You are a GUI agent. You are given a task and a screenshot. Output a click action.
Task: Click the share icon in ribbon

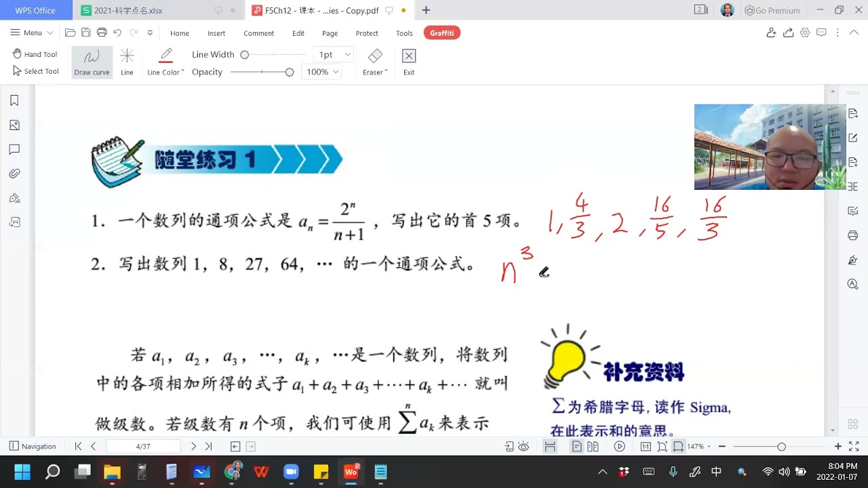pos(788,33)
